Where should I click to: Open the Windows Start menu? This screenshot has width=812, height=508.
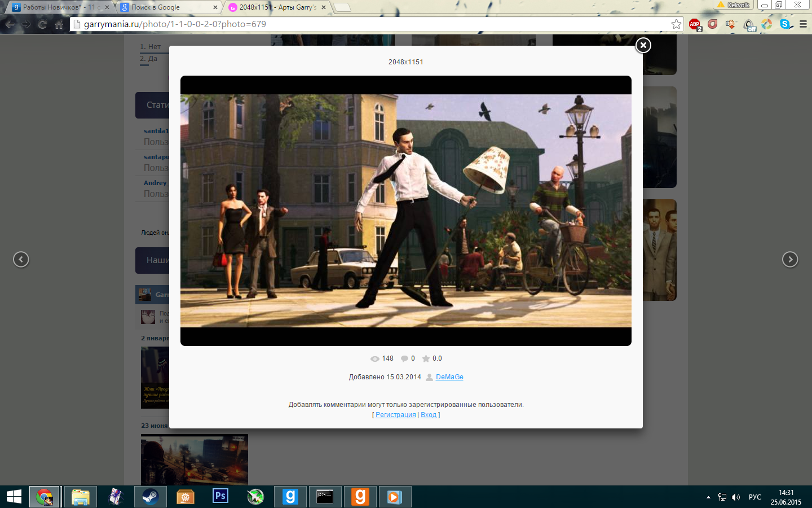click(x=14, y=497)
